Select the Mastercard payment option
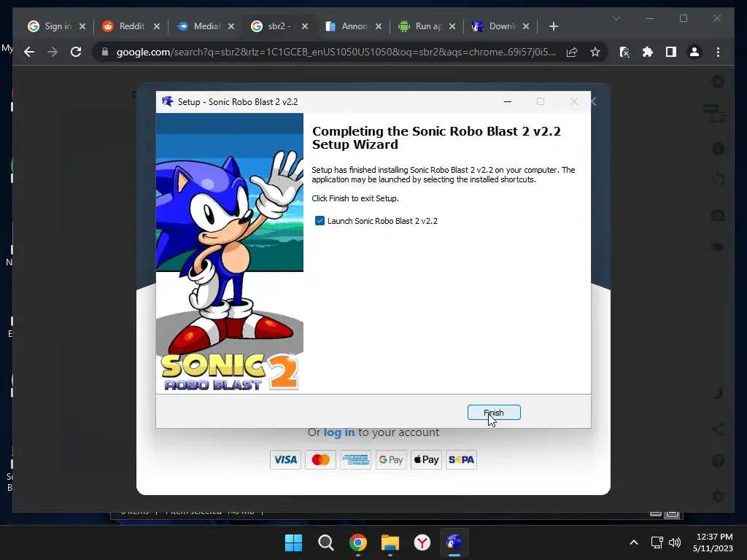 click(x=321, y=459)
